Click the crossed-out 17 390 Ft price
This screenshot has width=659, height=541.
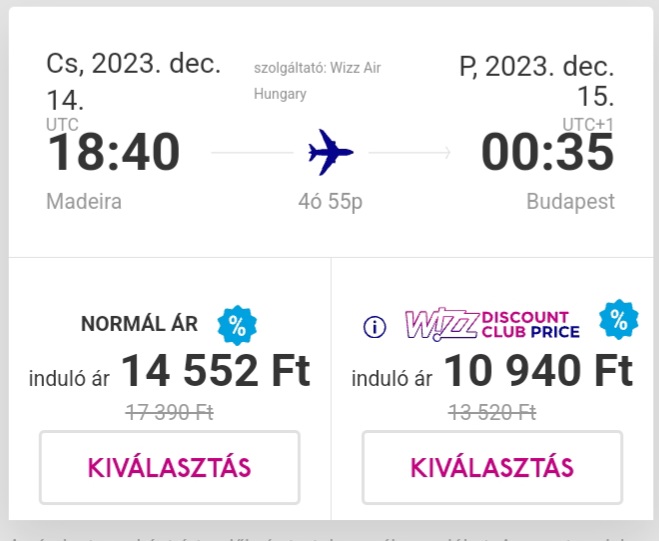[169, 412]
